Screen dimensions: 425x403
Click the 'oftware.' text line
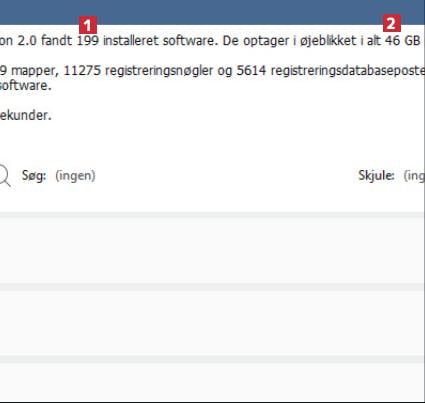click(26, 86)
